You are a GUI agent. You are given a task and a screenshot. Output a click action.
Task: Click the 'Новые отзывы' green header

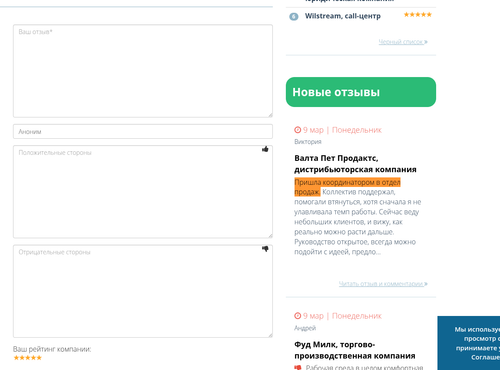pos(361,92)
